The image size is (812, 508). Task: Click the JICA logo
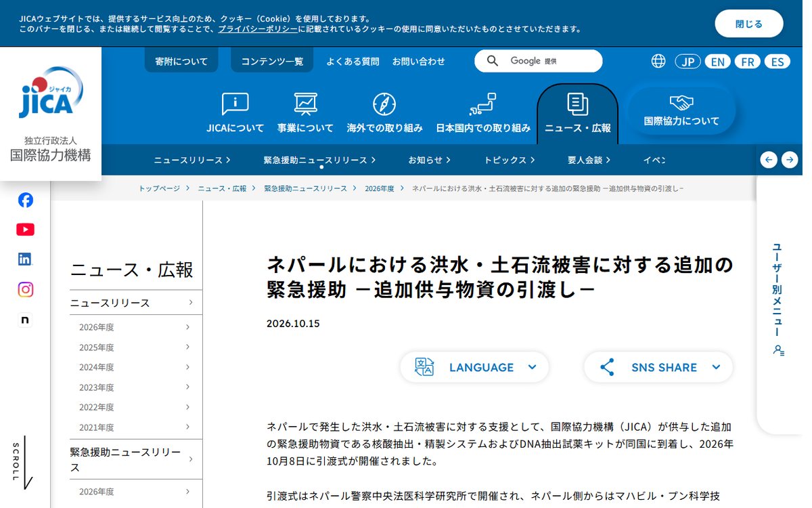pos(51,93)
